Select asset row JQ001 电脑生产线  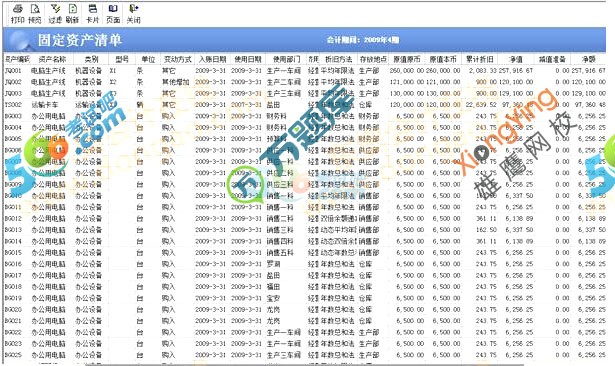pos(305,71)
